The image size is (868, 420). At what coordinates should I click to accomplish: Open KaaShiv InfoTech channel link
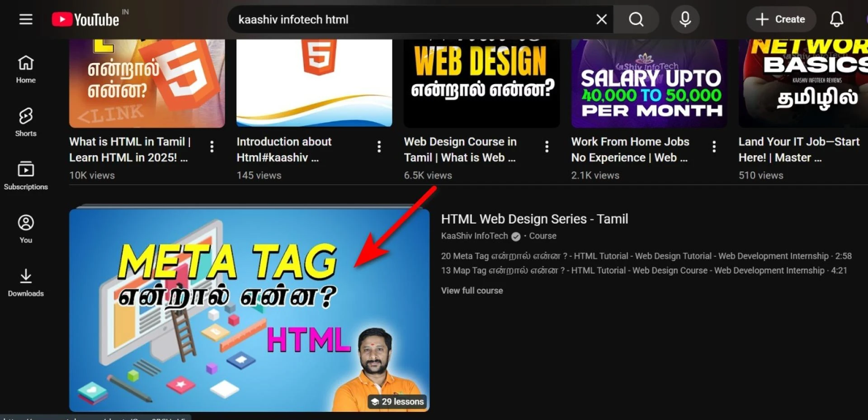[475, 236]
